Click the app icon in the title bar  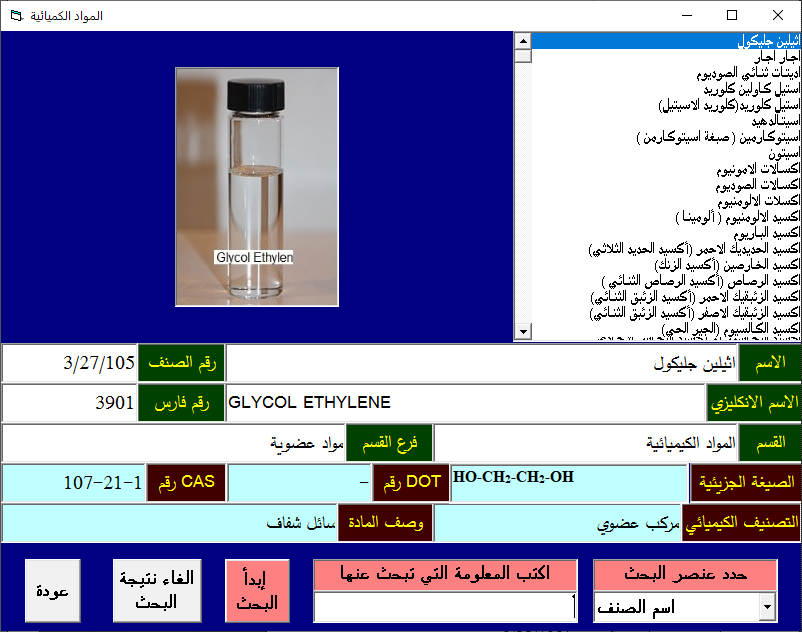13,16
